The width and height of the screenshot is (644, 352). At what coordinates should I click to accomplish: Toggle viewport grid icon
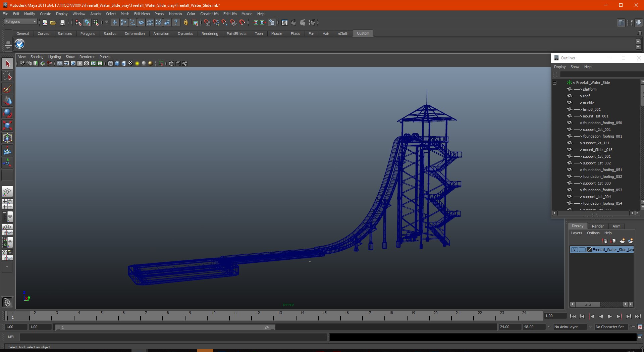[x=60, y=63]
